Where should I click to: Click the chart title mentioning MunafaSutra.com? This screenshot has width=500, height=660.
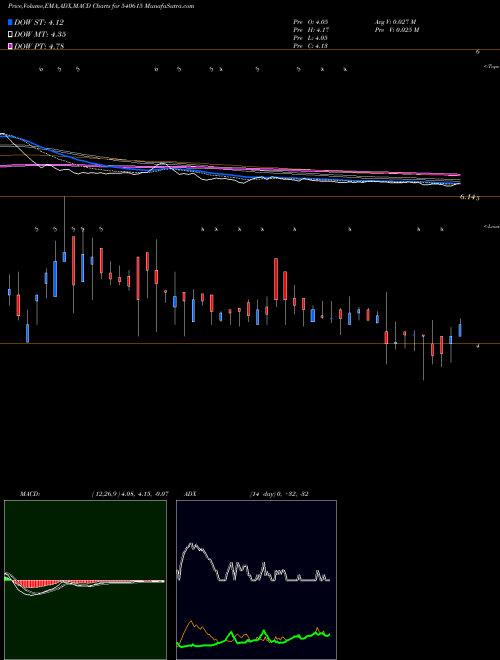coord(101,7)
